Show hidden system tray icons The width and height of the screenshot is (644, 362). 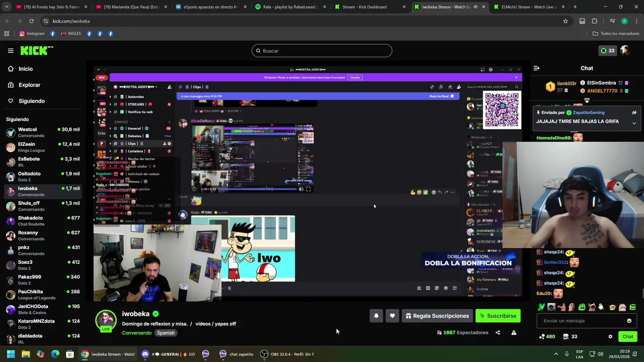click(556, 354)
